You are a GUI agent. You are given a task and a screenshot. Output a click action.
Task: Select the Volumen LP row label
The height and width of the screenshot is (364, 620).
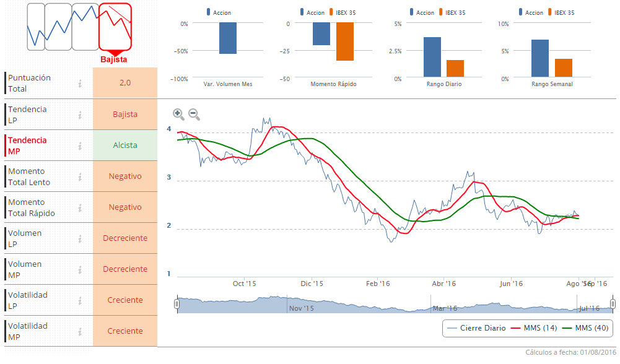[x=25, y=238]
